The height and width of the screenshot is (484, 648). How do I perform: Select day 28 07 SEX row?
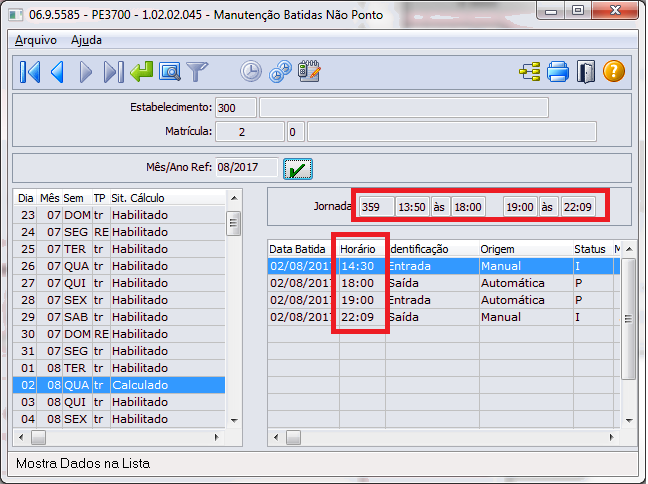tap(119, 300)
